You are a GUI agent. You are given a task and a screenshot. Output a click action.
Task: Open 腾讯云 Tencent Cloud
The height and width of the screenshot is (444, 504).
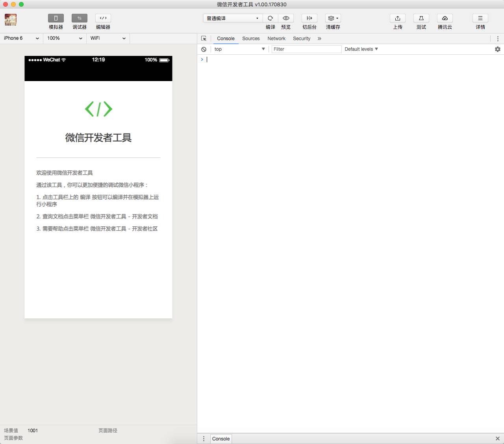(445, 18)
